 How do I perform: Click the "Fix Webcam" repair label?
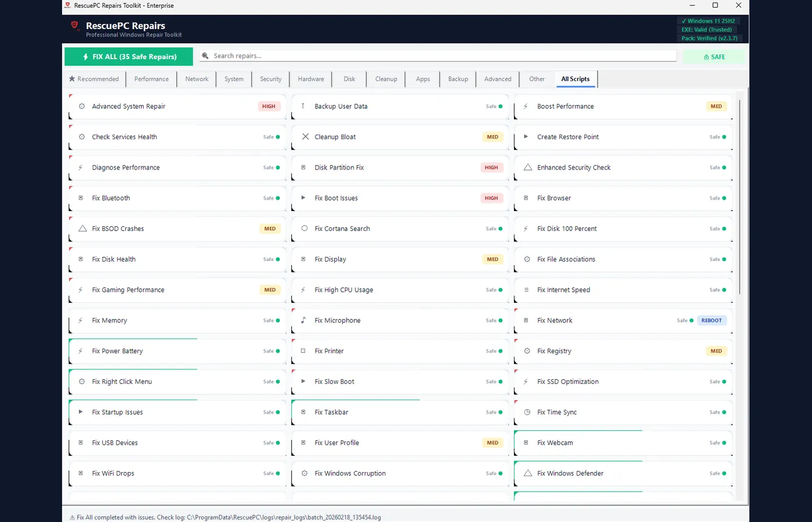(555, 443)
